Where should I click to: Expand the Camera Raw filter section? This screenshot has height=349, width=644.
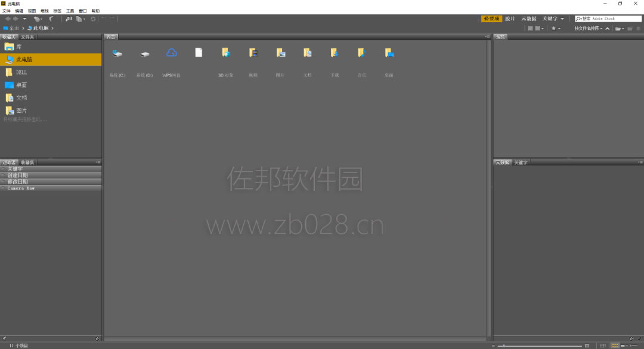(51, 188)
